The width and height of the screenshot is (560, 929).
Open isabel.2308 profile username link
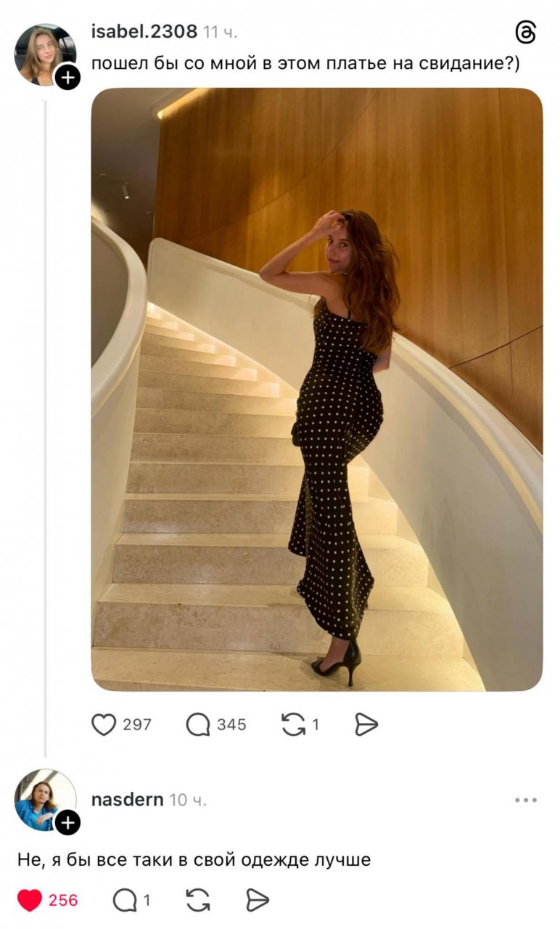point(144,32)
